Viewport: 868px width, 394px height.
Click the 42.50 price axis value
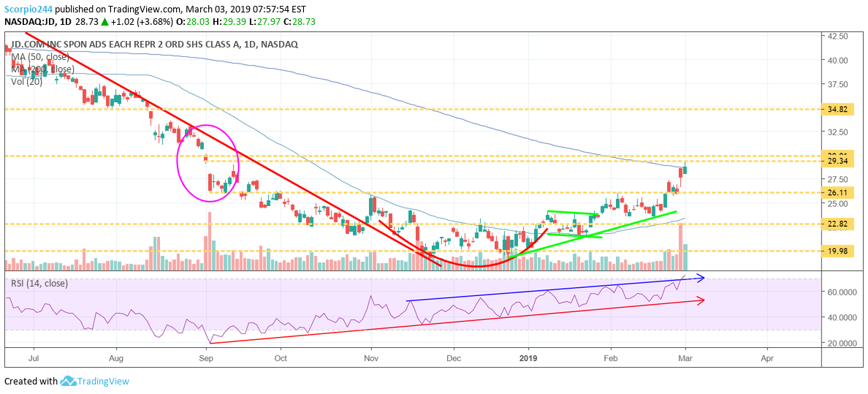[837, 36]
